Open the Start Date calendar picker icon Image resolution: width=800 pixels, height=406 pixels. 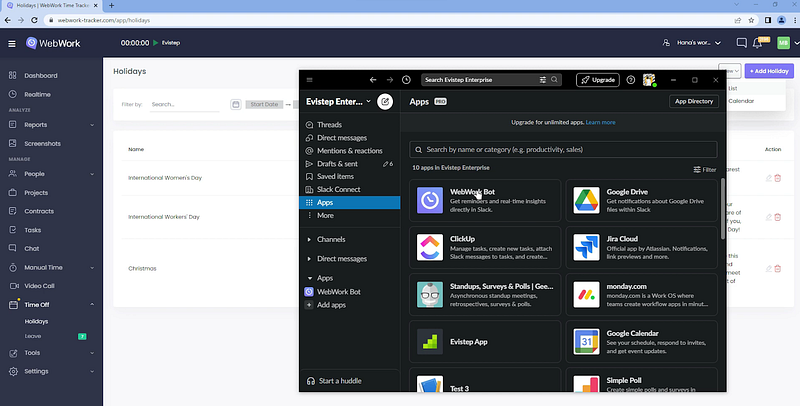point(236,104)
